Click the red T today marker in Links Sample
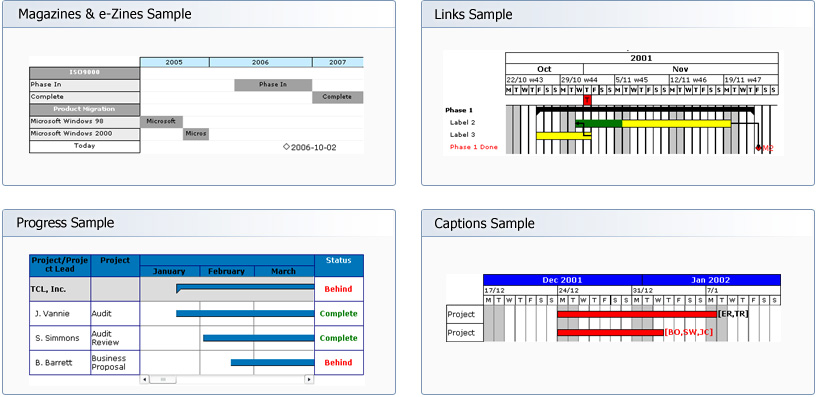The width and height of the screenshot is (820, 397). (x=587, y=100)
